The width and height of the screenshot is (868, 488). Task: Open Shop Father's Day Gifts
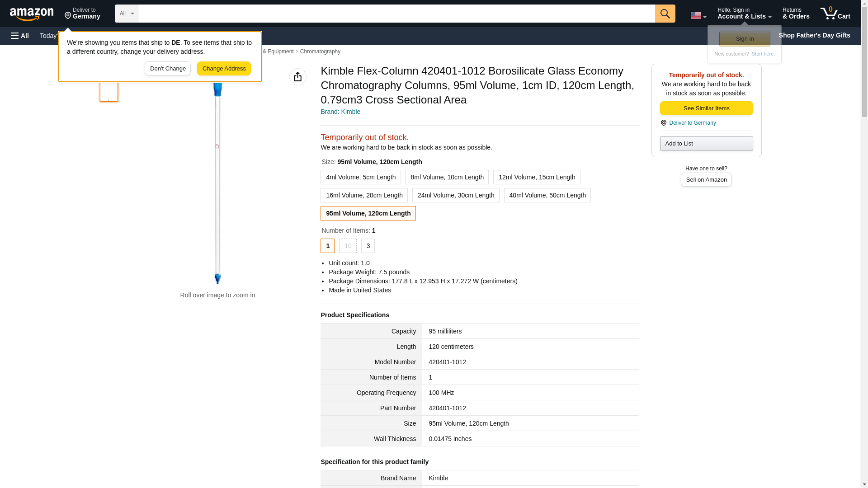point(814,35)
